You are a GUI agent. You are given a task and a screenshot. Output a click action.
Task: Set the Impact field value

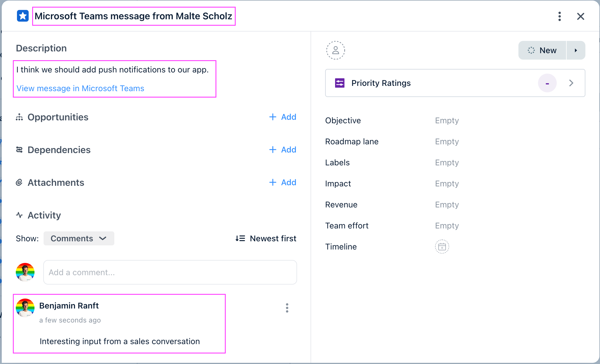447,183
